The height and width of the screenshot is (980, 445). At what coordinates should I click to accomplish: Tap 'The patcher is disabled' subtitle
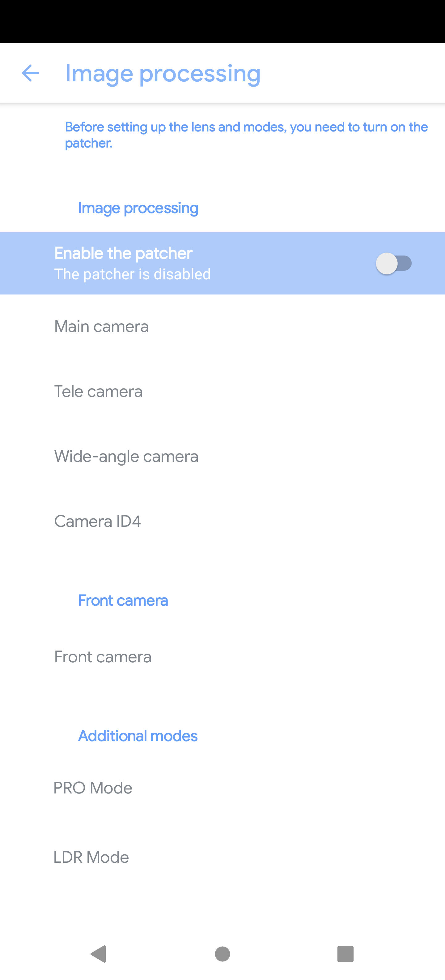[x=132, y=274]
